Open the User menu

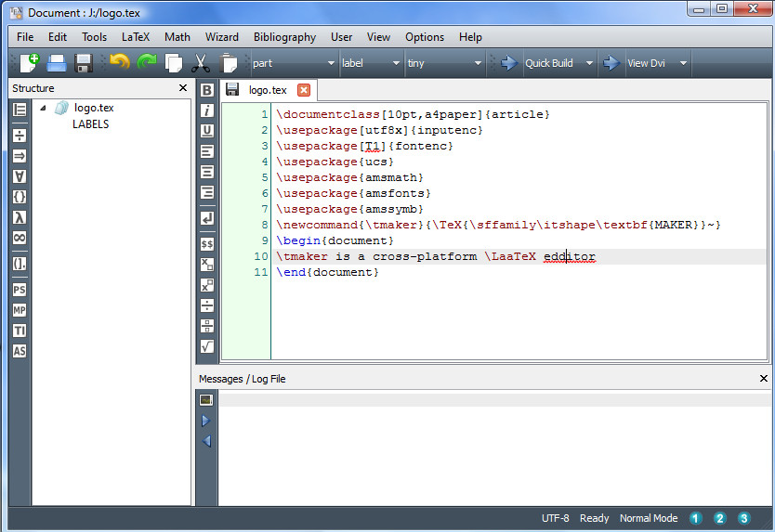pos(342,37)
